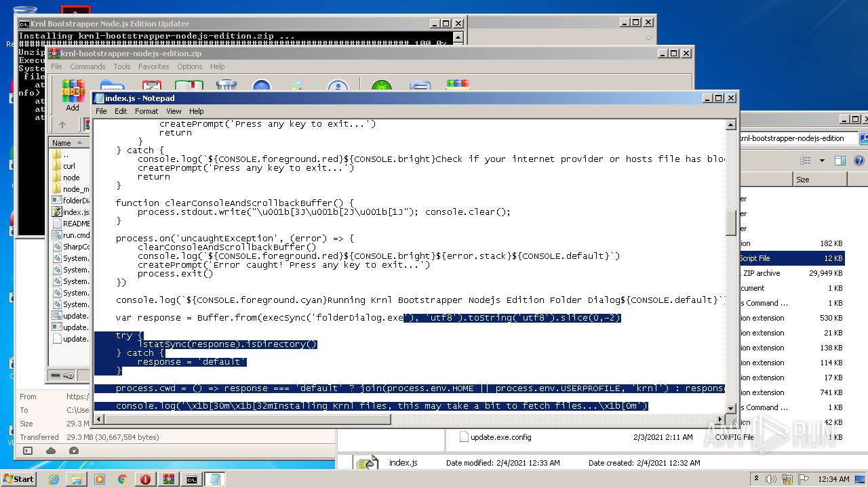Open Windows Media Player taskbar icon
Viewport: 868px width, 488px height.
point(100,479)
